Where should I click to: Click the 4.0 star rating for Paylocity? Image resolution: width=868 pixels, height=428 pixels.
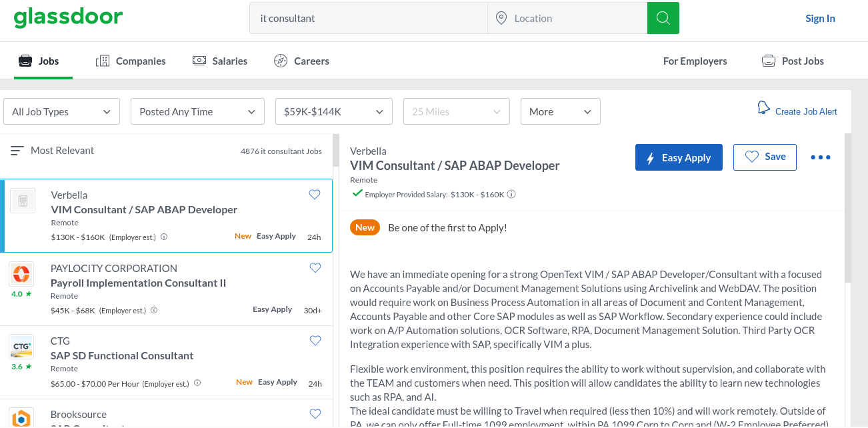tap(21, 294)
